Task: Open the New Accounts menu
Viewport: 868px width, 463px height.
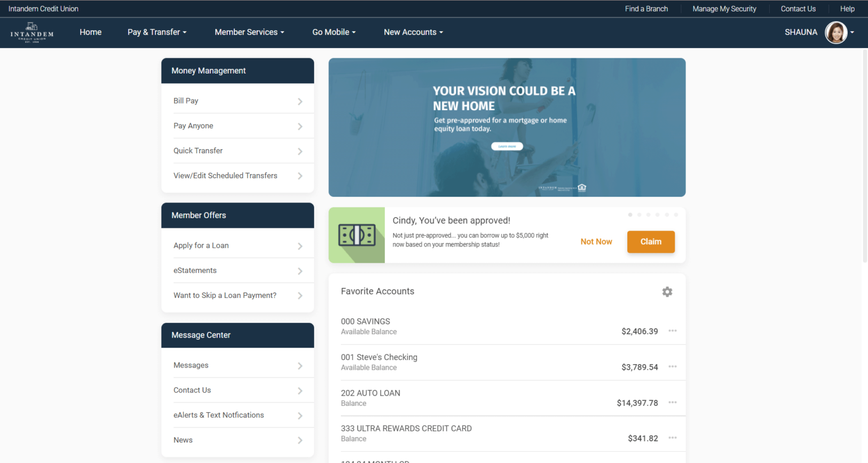Action: [x=413, y=32]
